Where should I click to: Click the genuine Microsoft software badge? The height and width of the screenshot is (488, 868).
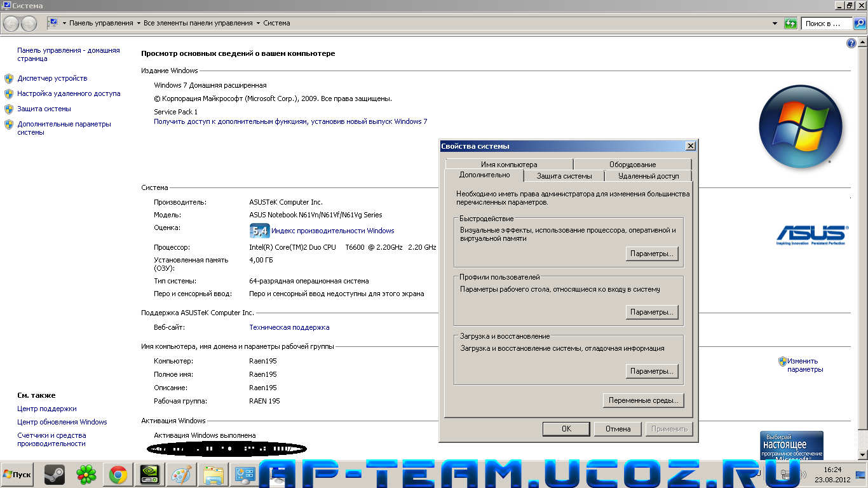click(792, 445)
